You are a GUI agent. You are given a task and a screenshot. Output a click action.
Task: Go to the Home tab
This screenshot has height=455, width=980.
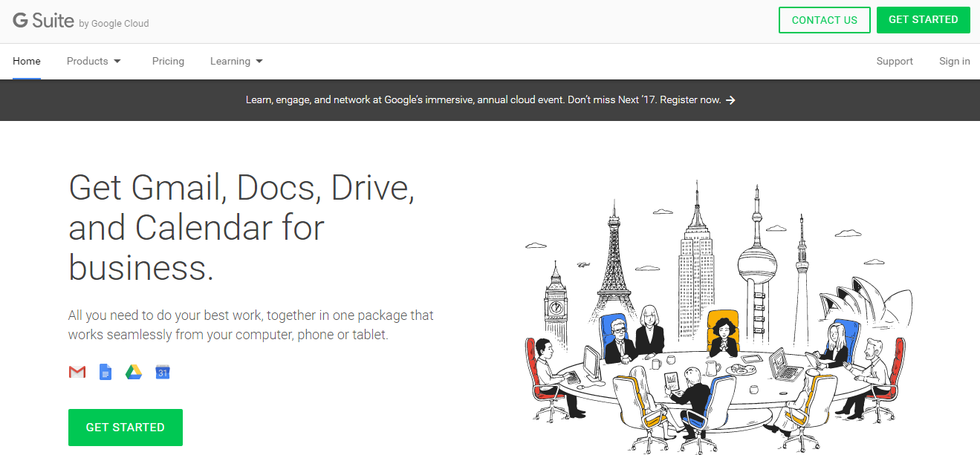(x=27, y=61)
